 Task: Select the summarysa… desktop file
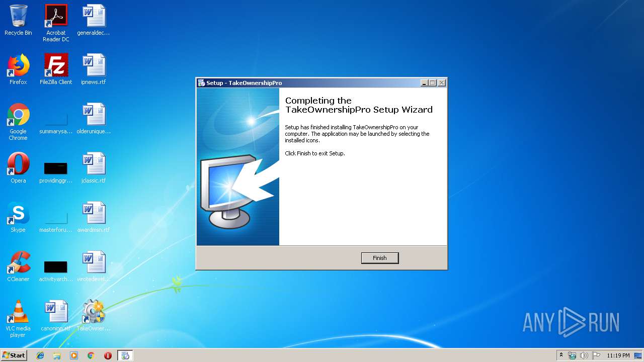56,122
